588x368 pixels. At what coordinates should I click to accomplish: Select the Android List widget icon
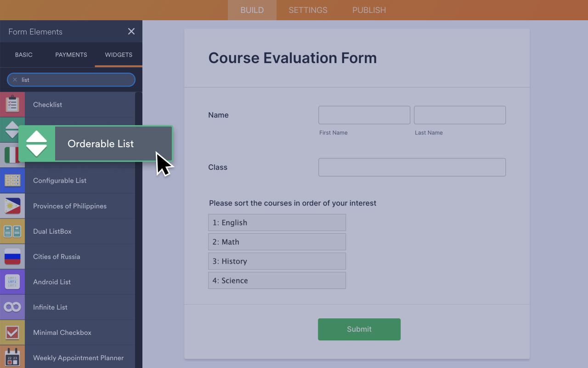12,282
